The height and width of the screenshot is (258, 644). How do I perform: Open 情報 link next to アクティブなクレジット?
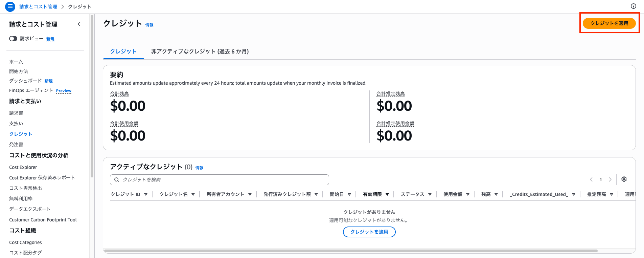coord(199,168)
